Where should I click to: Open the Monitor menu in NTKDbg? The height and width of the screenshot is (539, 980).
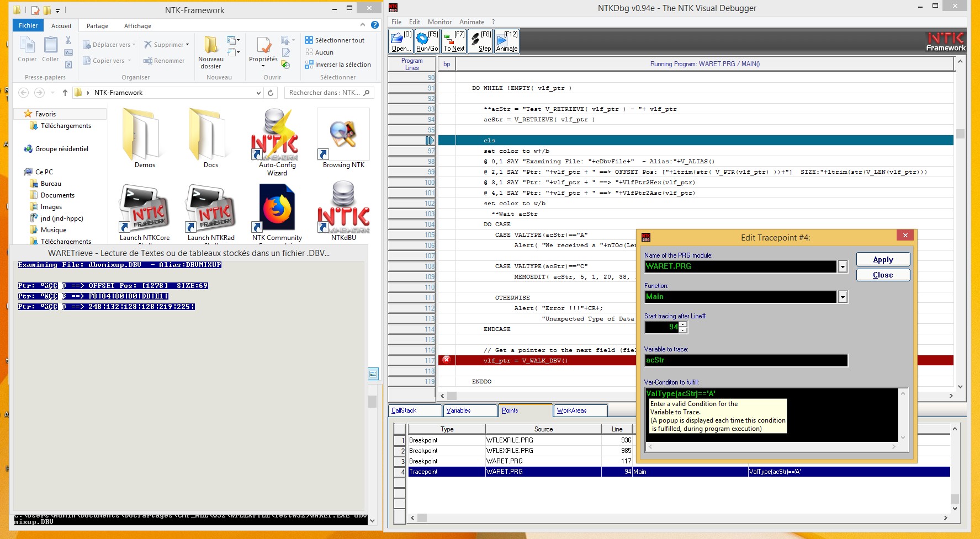(x=439, y=22)
